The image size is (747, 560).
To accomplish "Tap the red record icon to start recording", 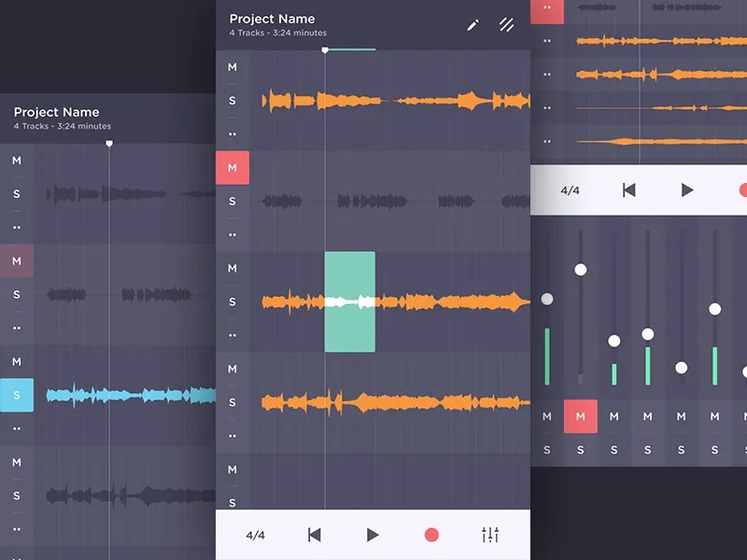I will [431, 535].
